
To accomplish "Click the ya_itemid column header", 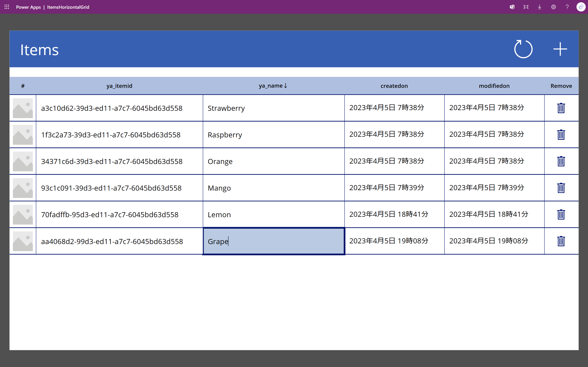I will (x=119, y=86).
